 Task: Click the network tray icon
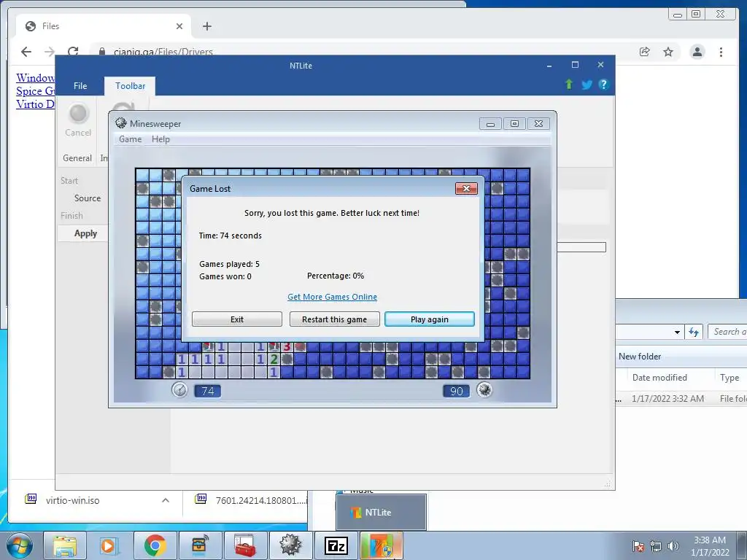pyautogui.click(x=656, y=546)
